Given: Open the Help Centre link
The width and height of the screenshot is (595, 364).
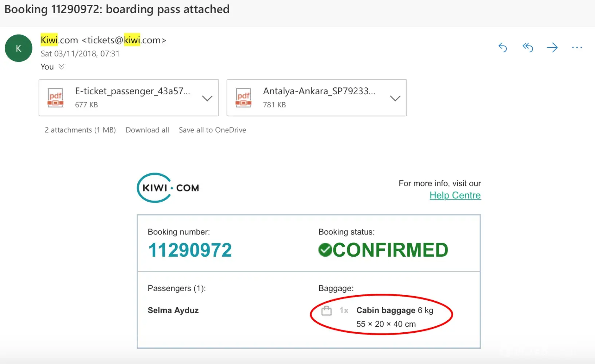Looking at the screenshot, I should click(x=455, y=195).
